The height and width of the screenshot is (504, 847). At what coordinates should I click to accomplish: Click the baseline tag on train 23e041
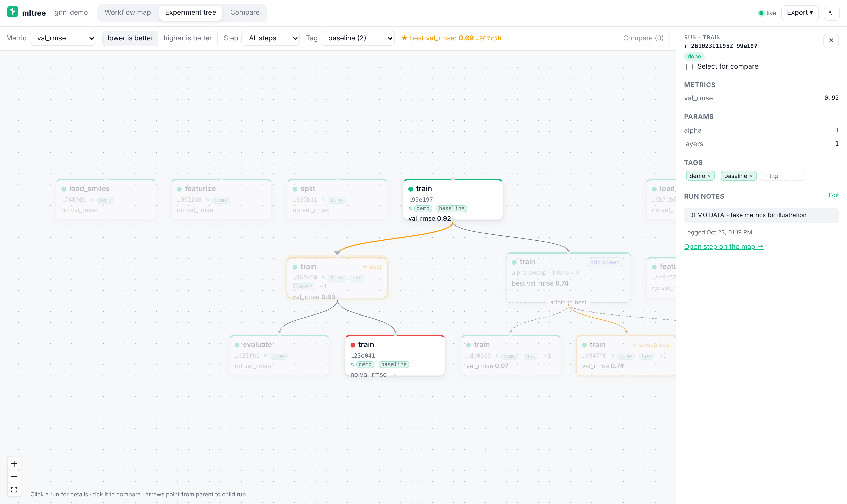[x=394, y=364]
